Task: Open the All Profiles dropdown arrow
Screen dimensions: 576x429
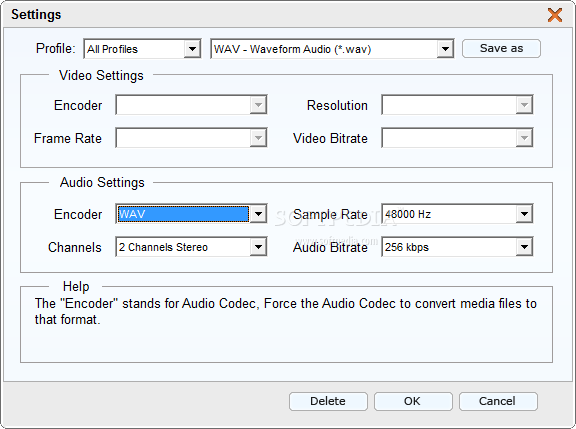Action: tap(192, 49)
